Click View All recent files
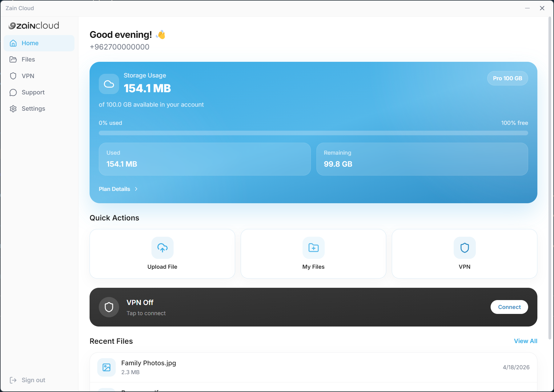 (526, 341)
